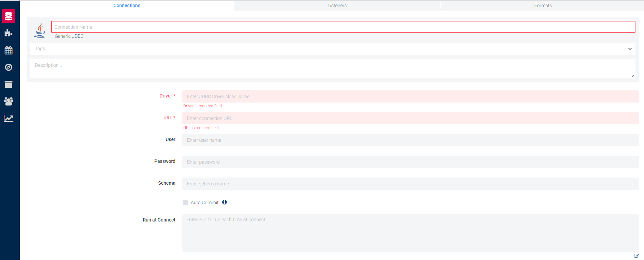644x260 pixels.
Task: Click the Enter password field
Action: click(x=410, y=162)
